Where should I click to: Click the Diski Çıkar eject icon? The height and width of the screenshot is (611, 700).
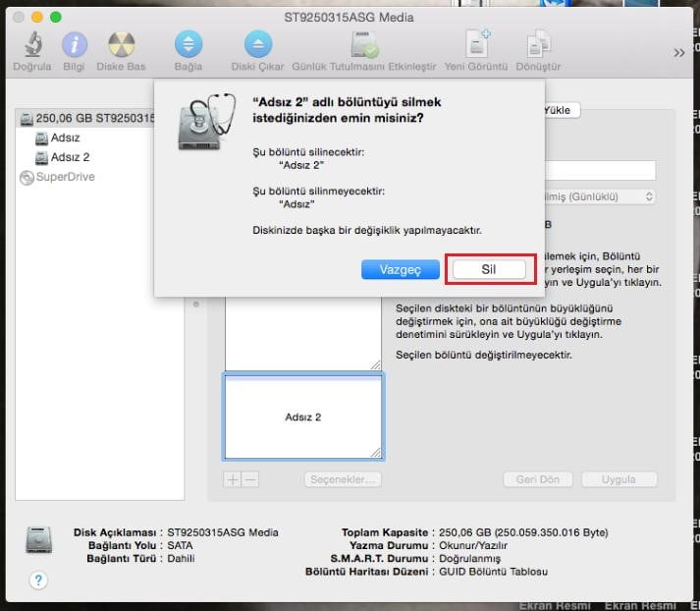[258, 44]
